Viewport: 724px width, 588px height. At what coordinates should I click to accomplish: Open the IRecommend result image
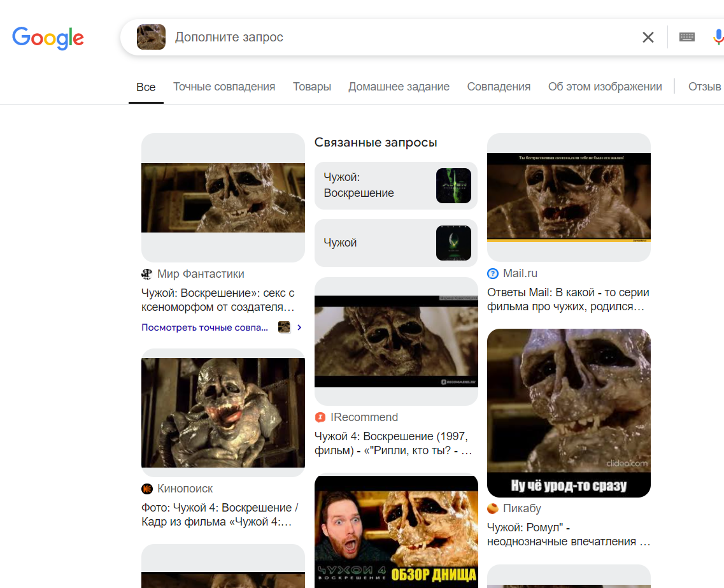point(396,341)
